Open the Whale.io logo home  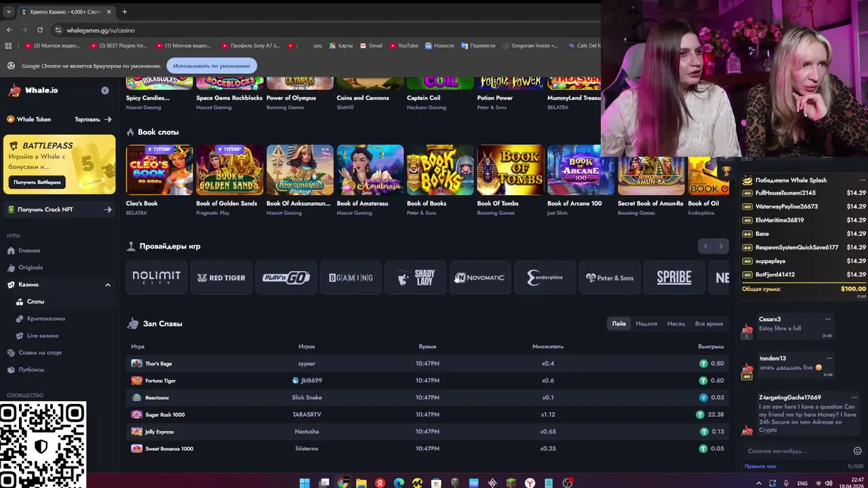point(33,90)
